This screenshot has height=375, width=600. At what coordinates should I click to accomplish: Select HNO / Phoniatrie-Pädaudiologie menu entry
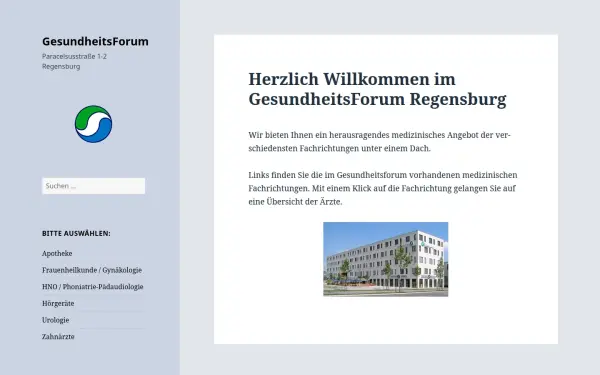pyautogui.click(x=93, y=287)
